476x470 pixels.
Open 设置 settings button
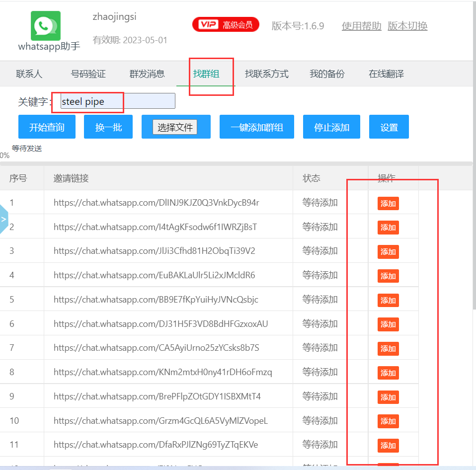click(389, 127)
